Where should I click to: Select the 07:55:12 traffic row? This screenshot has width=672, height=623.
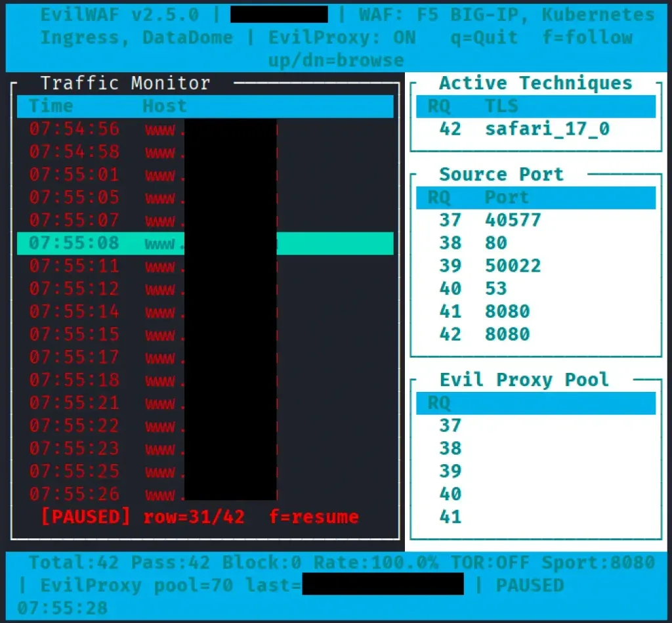click(205, 289)
